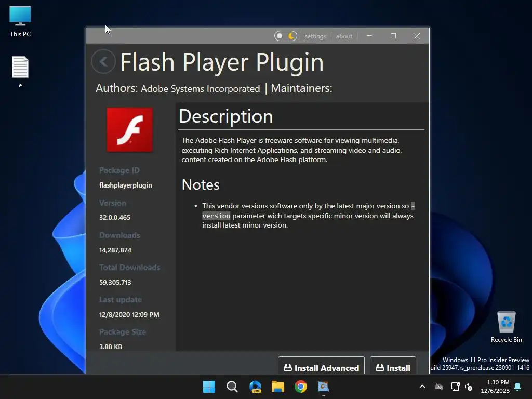Open the settings menu item
Image resolution: width=532 pixels, height=399 pixels.
[315, 36]
